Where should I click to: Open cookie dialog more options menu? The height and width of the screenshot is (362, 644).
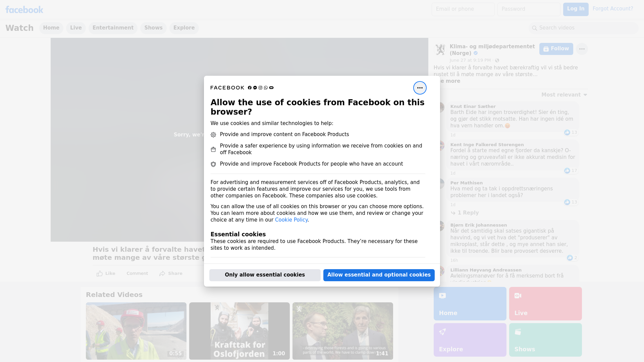coord(420,88)
